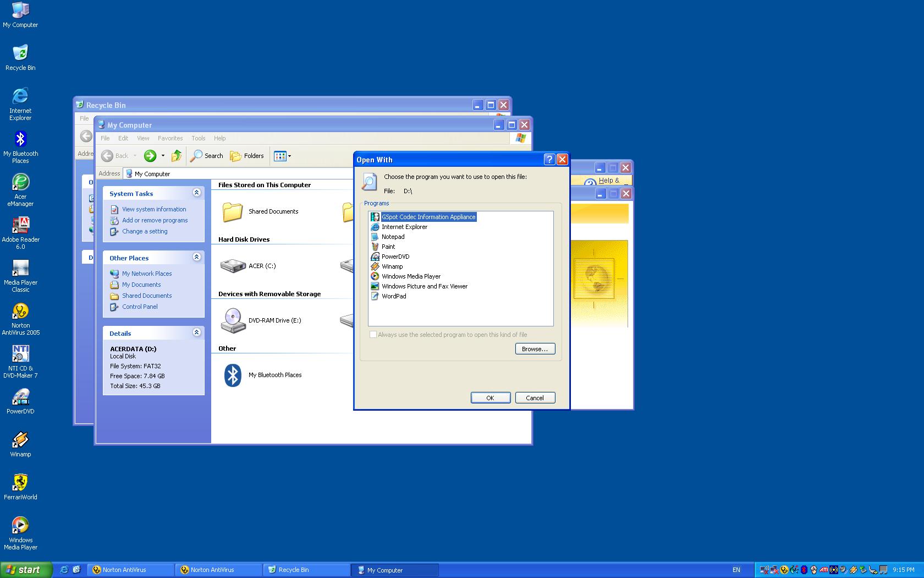Open File menu in My Computer
924x578 pixels.
(105, 138)
